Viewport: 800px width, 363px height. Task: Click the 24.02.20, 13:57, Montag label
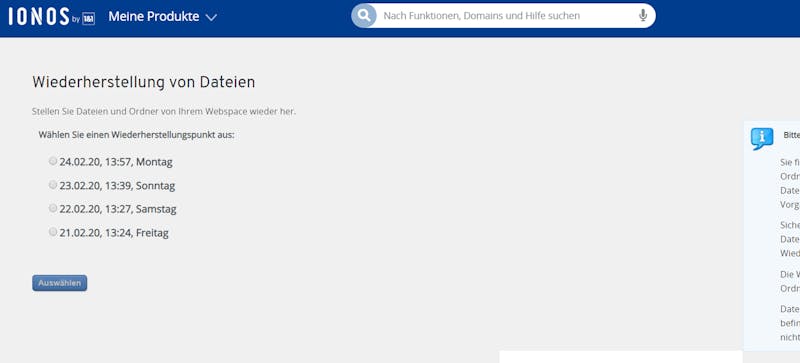[116, 162]
